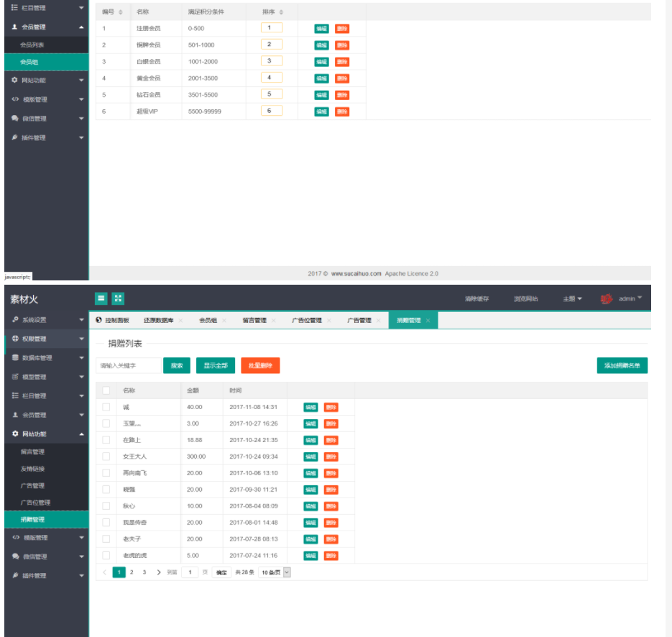672x637 pixels.
Task: Open the 10条/页 page size dropdown
Action: [275, 572]
